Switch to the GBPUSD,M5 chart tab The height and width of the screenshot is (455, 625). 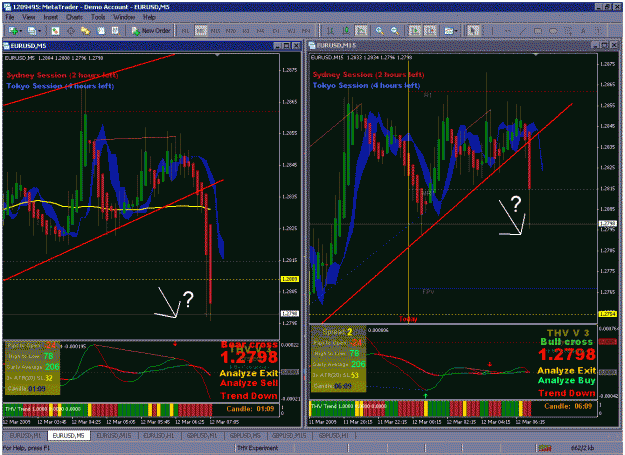pos(246,436)
